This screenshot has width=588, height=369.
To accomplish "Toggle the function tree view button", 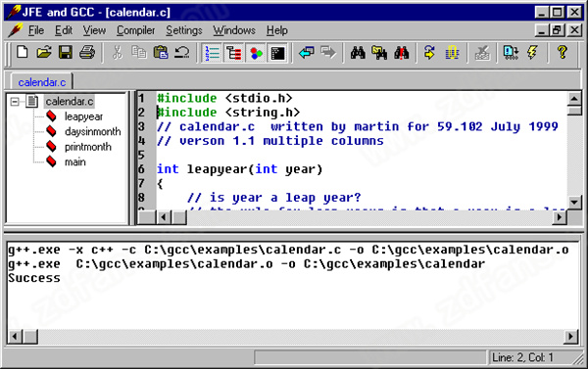I will click(x=234, y=53).
